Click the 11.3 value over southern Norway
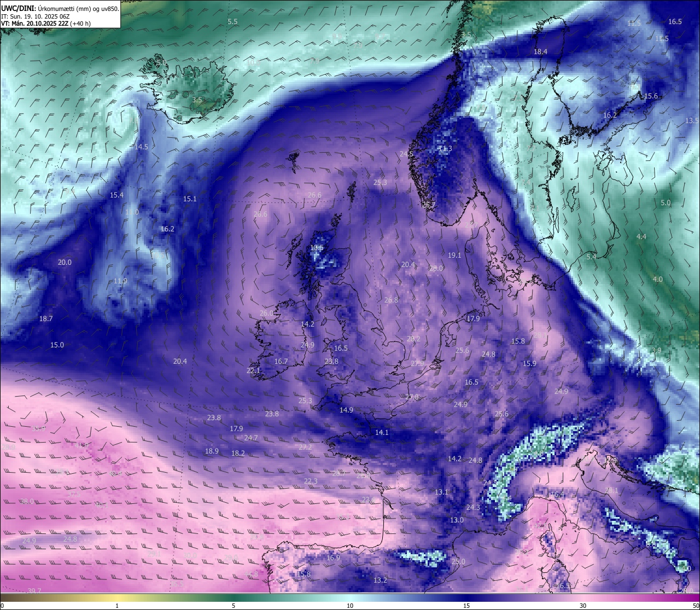The image size is (700, 610). click(445, 148)
